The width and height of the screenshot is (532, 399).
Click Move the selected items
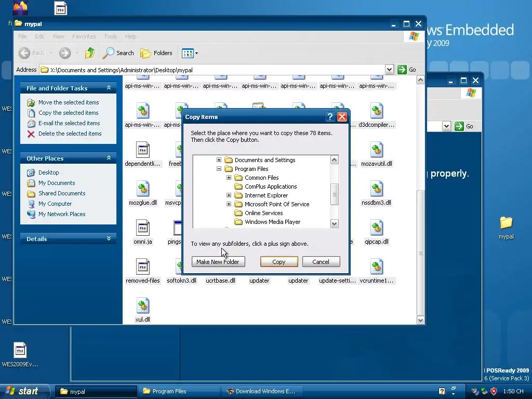(69, 102)
